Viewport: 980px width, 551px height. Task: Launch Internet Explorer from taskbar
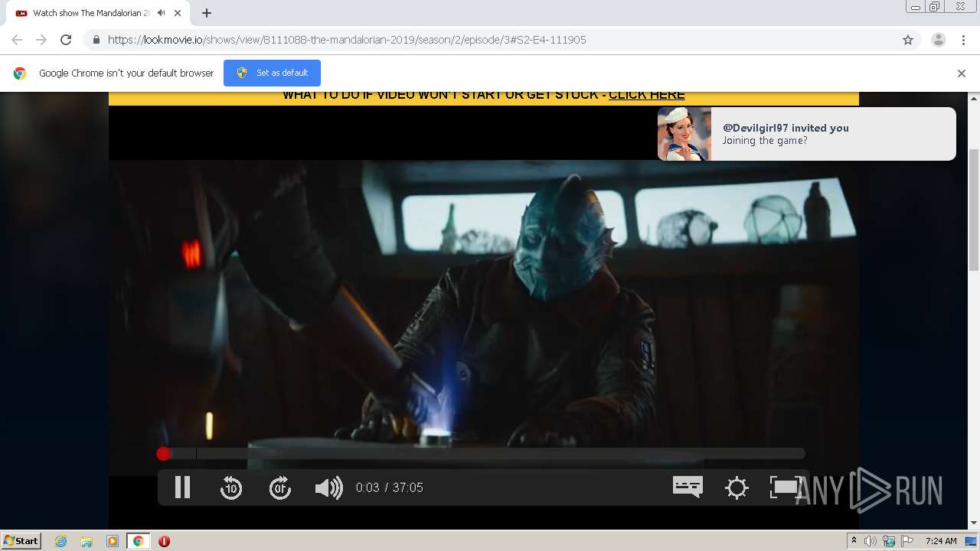(x=60, y=541)
